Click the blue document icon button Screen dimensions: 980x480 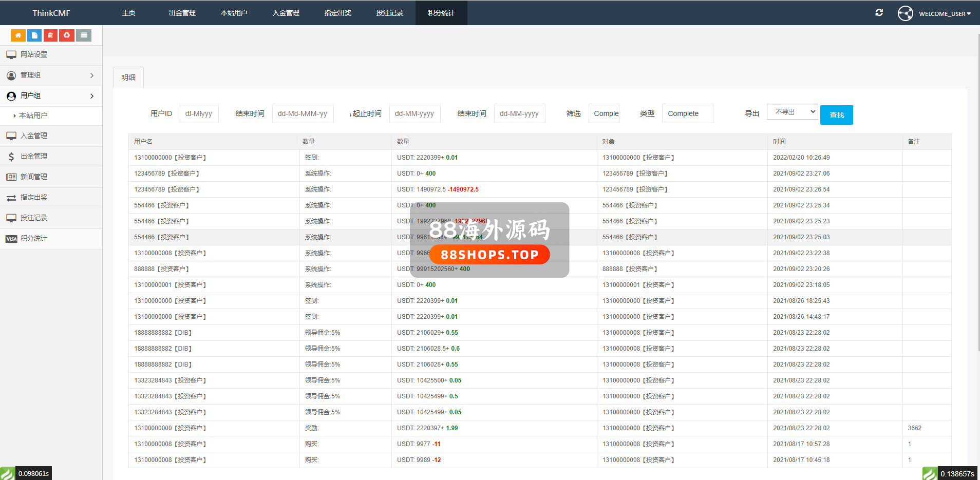click(34, 35)
